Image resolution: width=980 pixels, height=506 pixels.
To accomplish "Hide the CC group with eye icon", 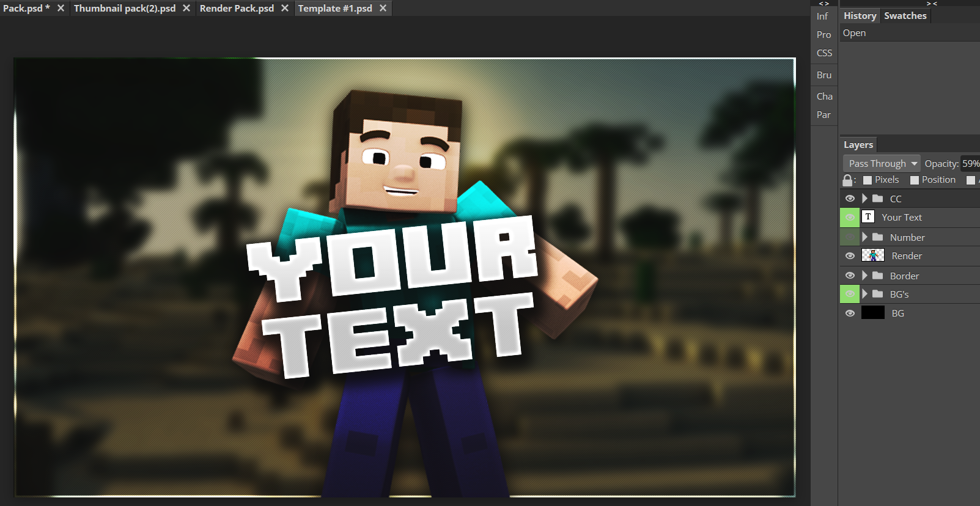I will click(850, 199).
